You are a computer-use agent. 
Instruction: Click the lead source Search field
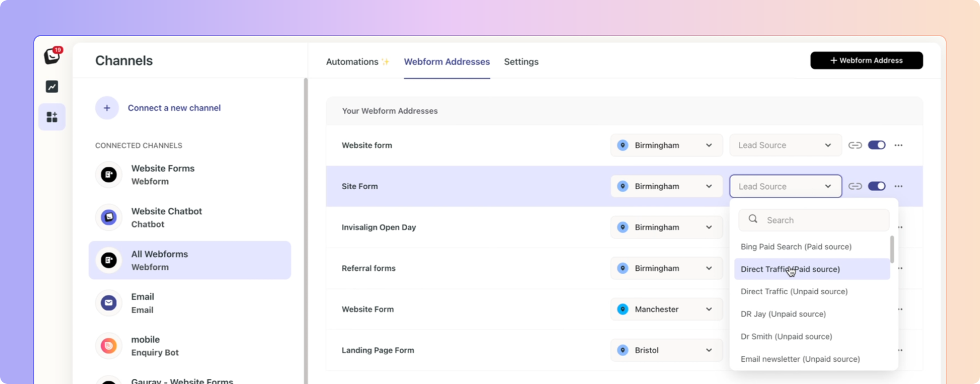point(814,220)
